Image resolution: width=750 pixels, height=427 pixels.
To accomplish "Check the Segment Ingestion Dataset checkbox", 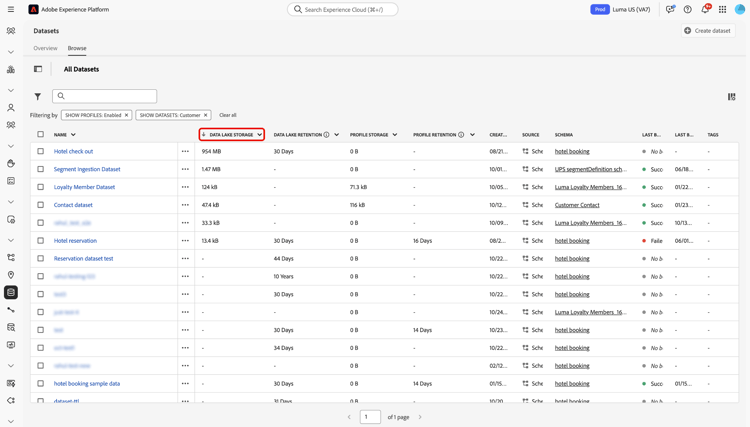I will point(41,169).
